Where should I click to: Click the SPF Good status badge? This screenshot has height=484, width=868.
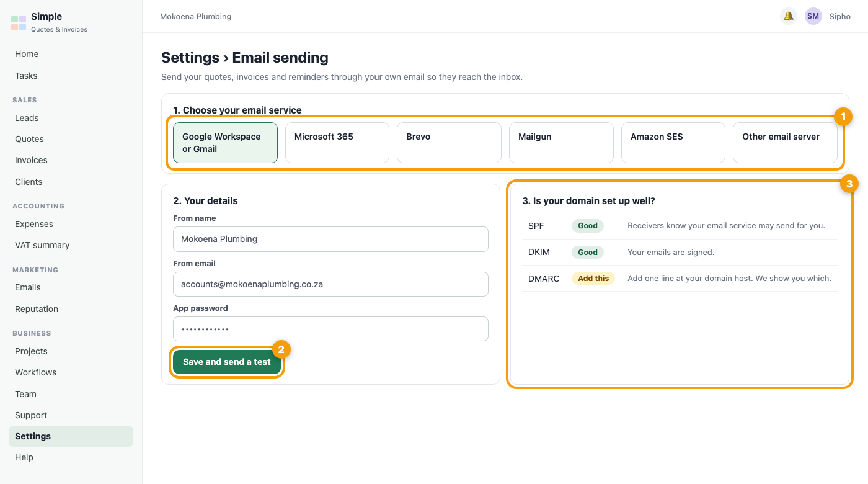pyautogui.click(x=588, y=226)
